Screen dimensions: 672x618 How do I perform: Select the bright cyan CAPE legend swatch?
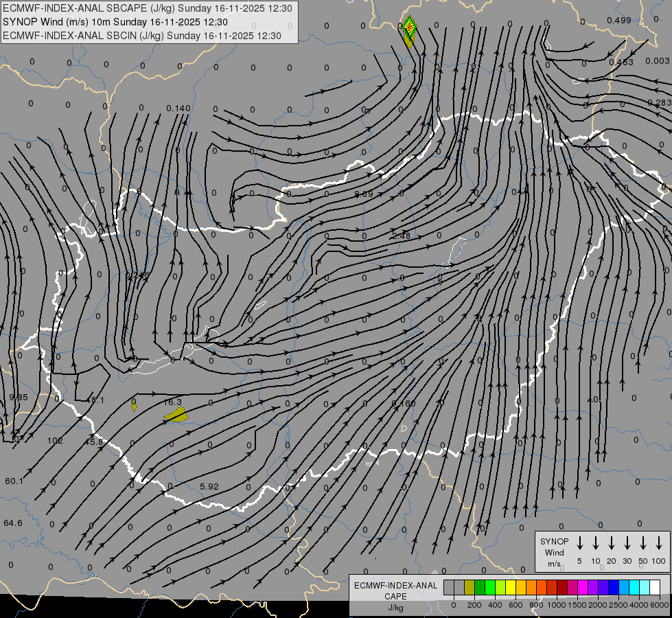point(634,587)
